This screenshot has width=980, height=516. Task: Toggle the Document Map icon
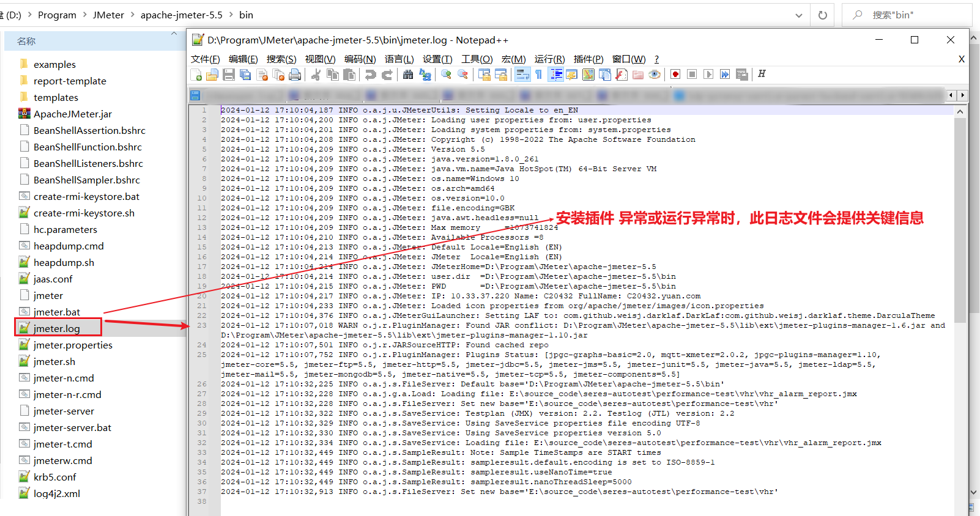[x=588, y=75]
